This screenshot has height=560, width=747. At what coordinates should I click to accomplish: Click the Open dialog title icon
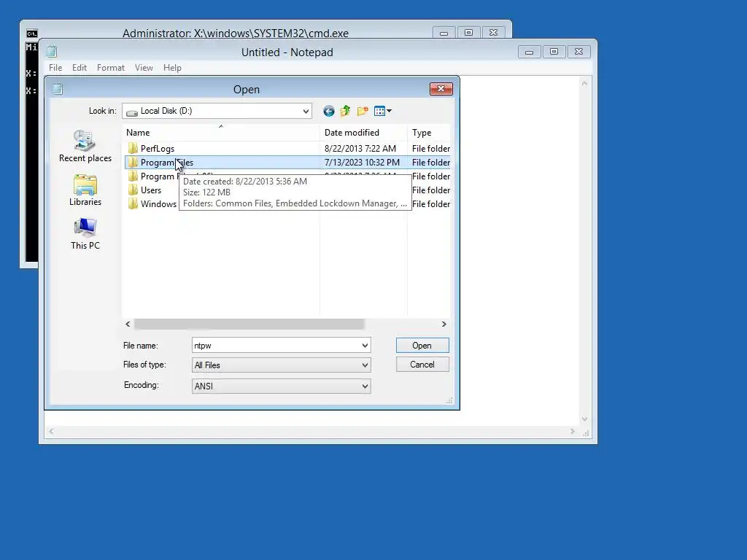tap(58, 89)
